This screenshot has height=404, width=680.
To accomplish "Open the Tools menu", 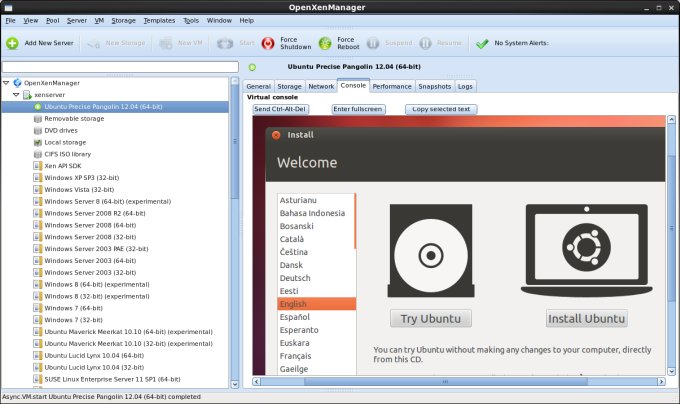I will tap(191, 20).
